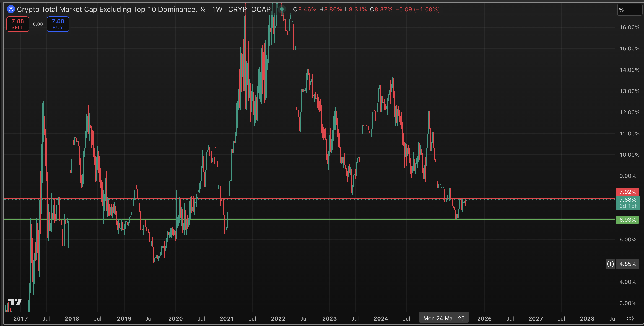
Task: Open the % price scale unit selector
Action: pos(629,10)
